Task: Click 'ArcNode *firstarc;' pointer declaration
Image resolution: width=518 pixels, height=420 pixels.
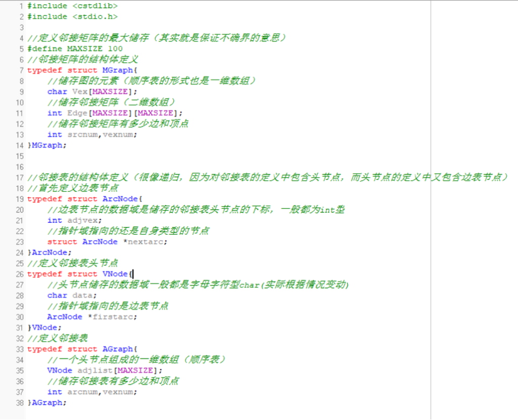Action: click(92, 317)
